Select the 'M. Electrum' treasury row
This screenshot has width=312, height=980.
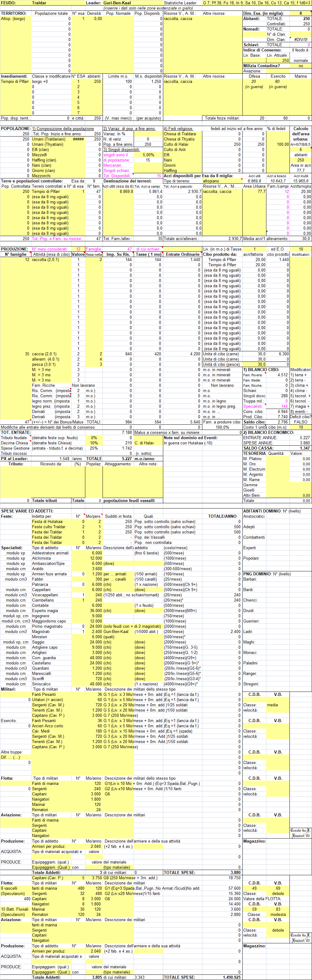pos(254,469)
